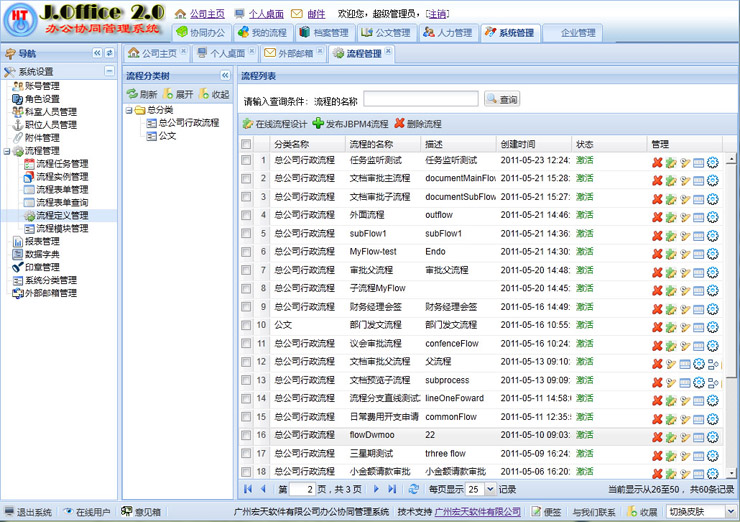Click the 查询 search button
The image size is (740, 522).
pyautogui.click(x=502, y=100)
